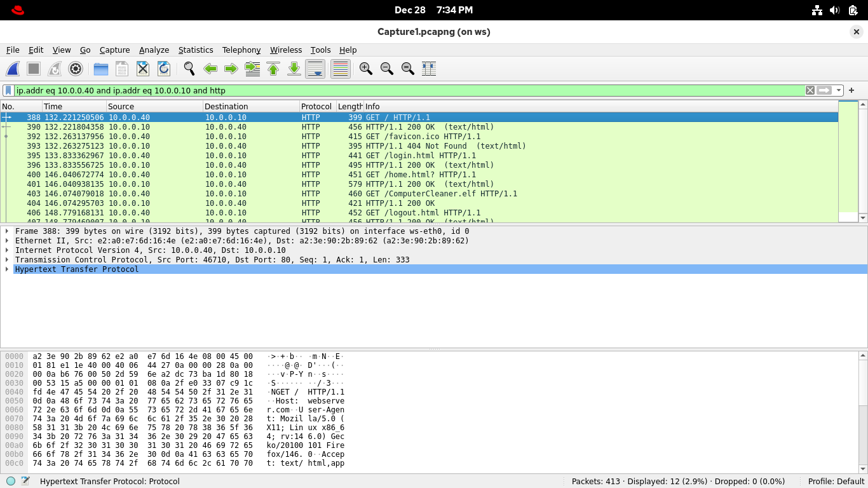Open the display filter bookmark icon
Image resolution: width=868 pixels, height=488 pixels.
coord(8,90)
